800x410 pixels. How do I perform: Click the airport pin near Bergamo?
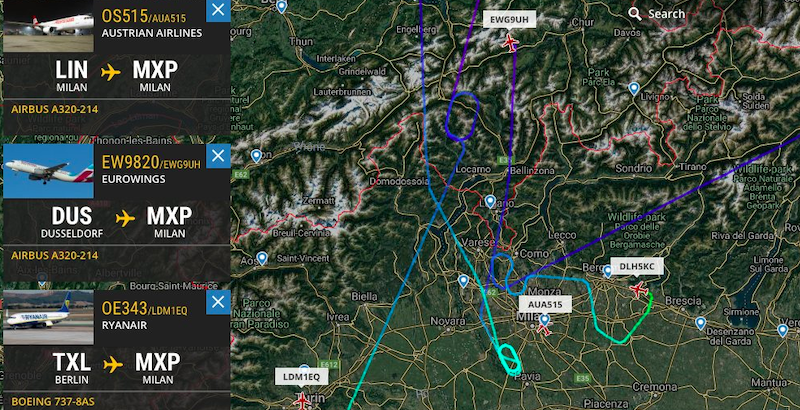tap(607, 271)
